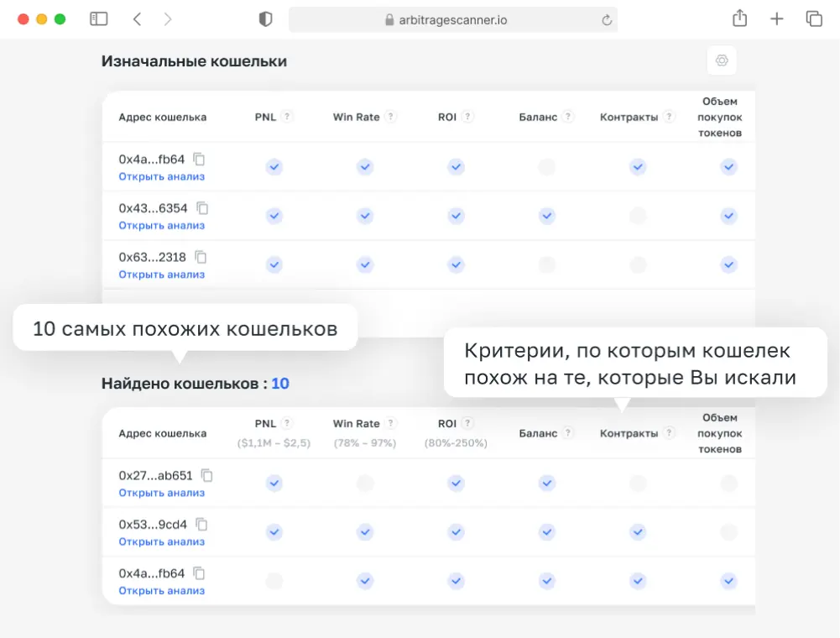
Task: Click the PNL help question mark icon
Action: click(x=286, y=117)
